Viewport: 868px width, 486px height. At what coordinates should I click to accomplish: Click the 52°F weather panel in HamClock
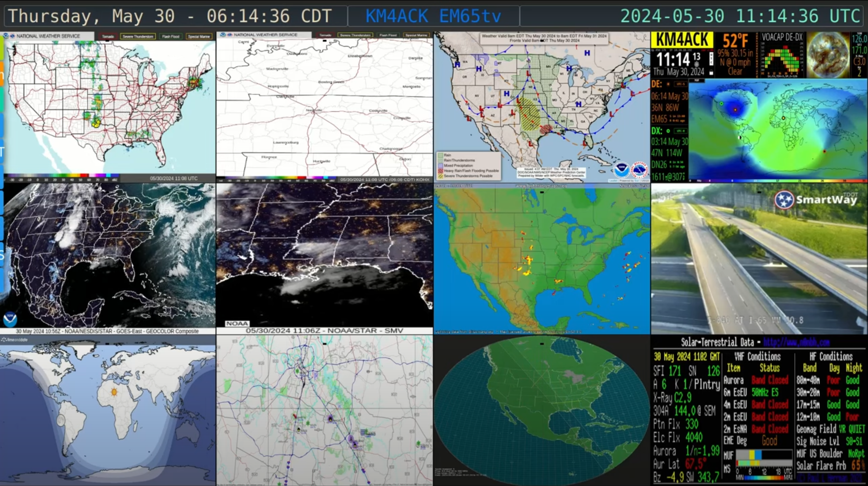pos(735,54)
